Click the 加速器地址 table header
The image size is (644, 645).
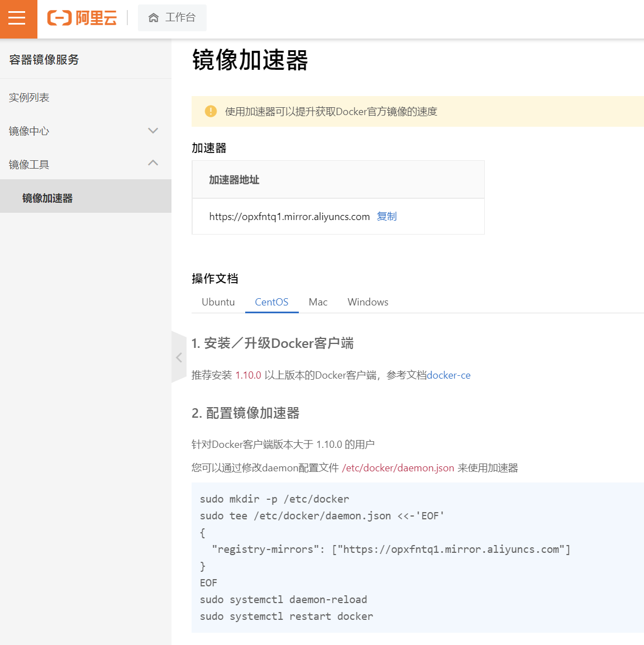234,180
